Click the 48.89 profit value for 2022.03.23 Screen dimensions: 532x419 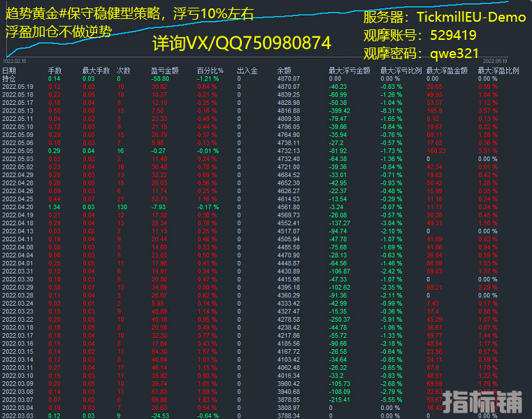(159, 311)
